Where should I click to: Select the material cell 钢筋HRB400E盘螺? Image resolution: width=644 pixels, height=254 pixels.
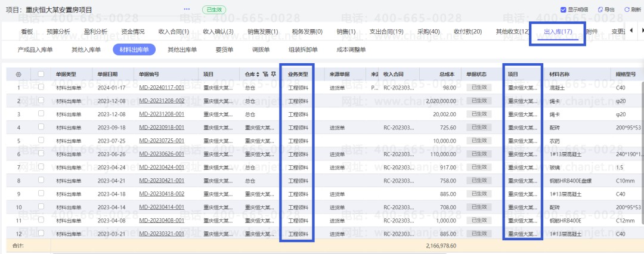tap(571, 181)
